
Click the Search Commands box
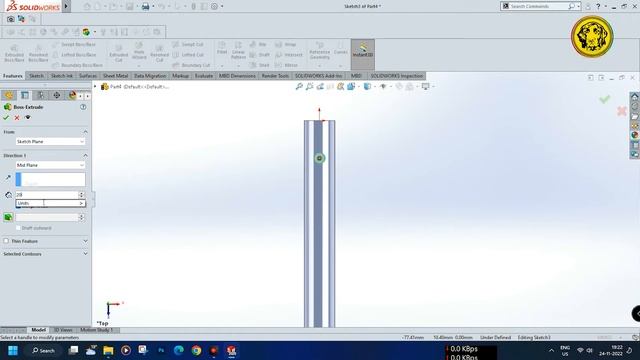(x=540, y=6)
